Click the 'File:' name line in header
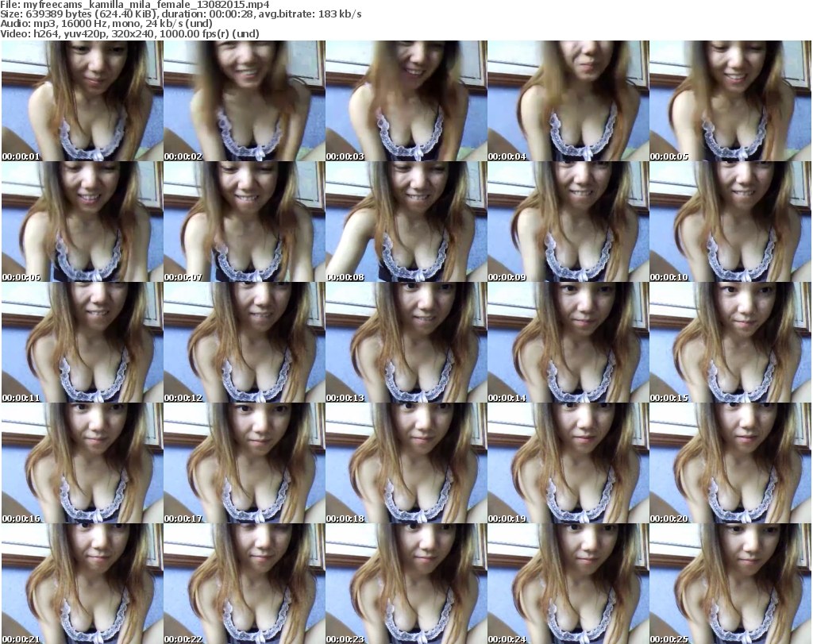Viewport: 813px width, 644px height. click(x=135, y=5)
